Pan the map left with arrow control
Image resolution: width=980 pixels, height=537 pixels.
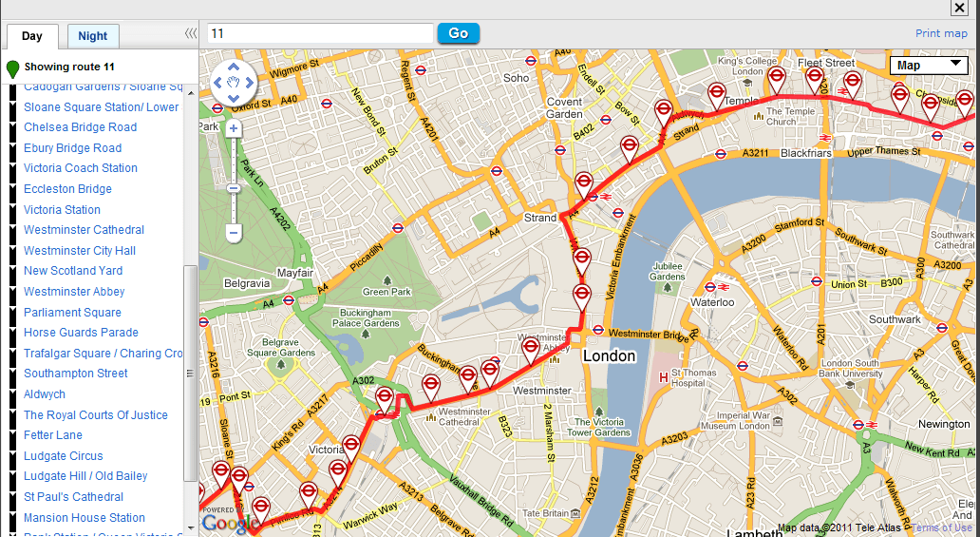point(217,83)
